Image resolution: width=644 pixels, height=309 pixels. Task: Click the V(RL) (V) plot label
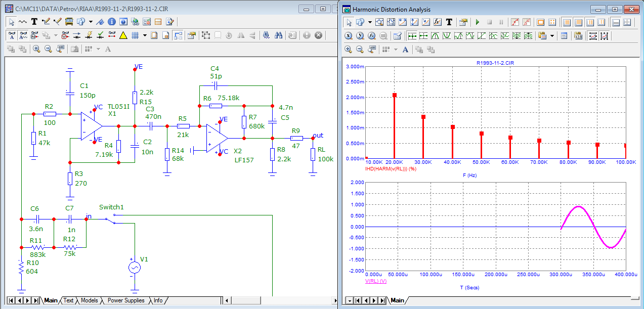375,281
